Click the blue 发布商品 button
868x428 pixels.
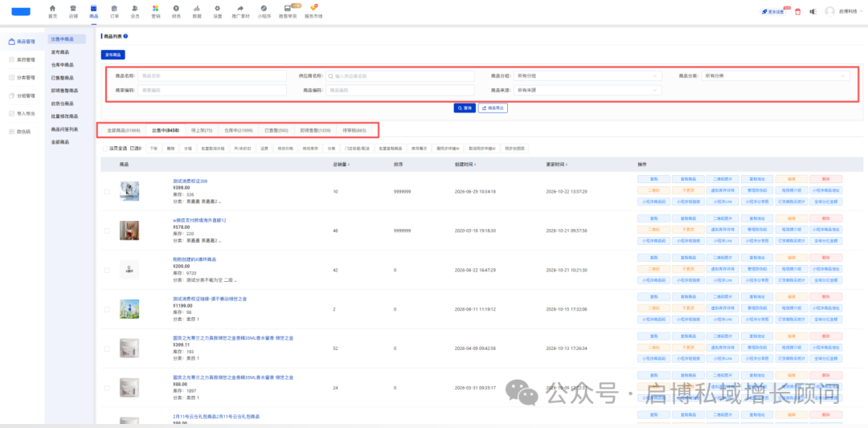[113, 55]
